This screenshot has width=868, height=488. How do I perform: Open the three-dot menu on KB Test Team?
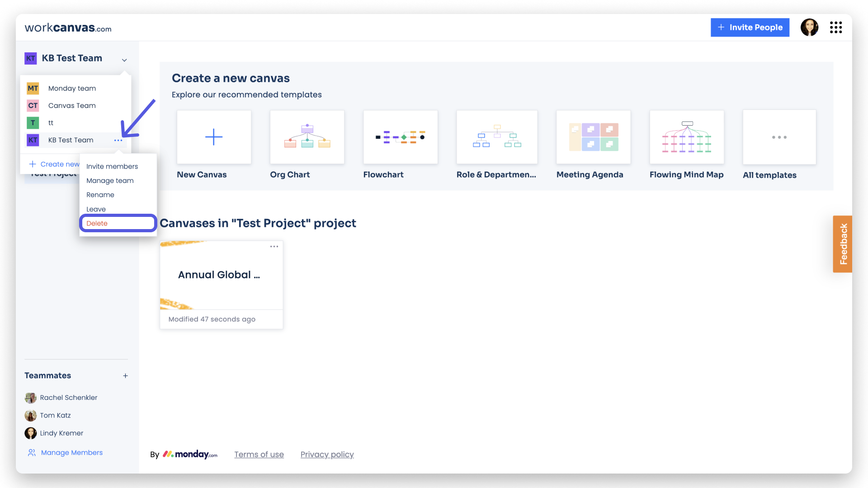[118, 140]
